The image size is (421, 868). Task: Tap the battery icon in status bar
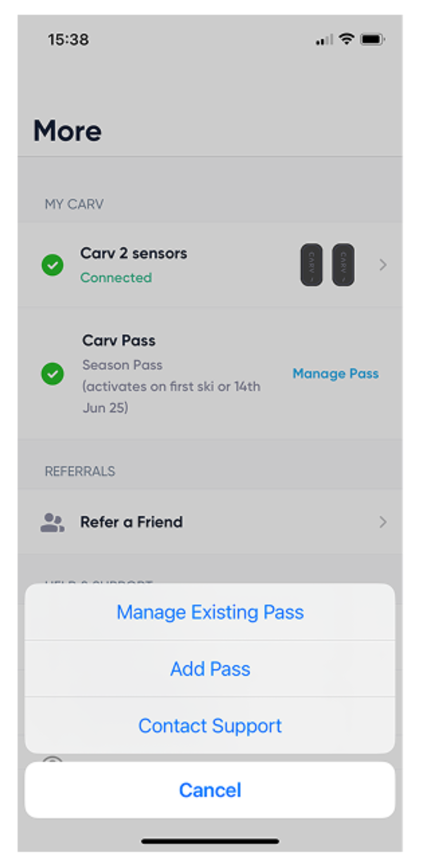pyautogui.click(x=372, y=39)
